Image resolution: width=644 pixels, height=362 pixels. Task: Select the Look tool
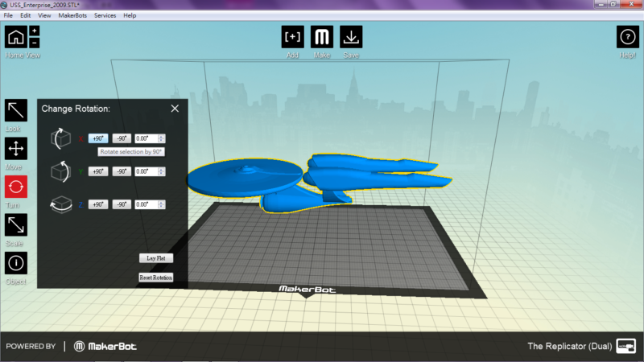pyautogui.click(x=16, y=110)
